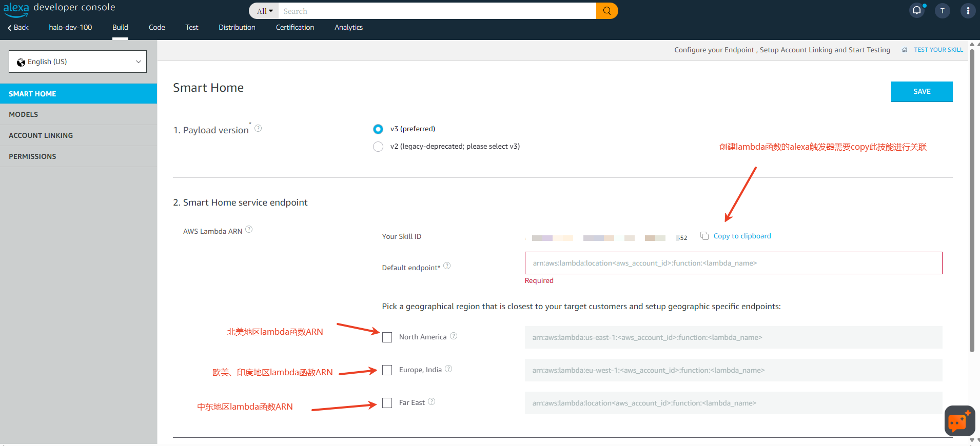Open the three-dot options menu
The image size is (980, 446).
tap(968, 11)
